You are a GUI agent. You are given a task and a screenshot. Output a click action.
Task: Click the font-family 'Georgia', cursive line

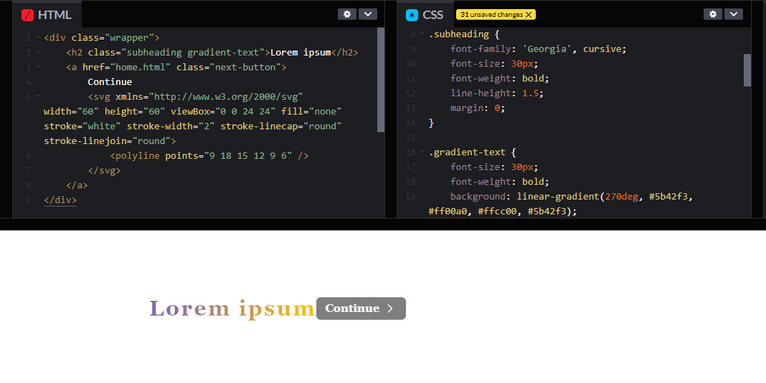click(538, 49)
